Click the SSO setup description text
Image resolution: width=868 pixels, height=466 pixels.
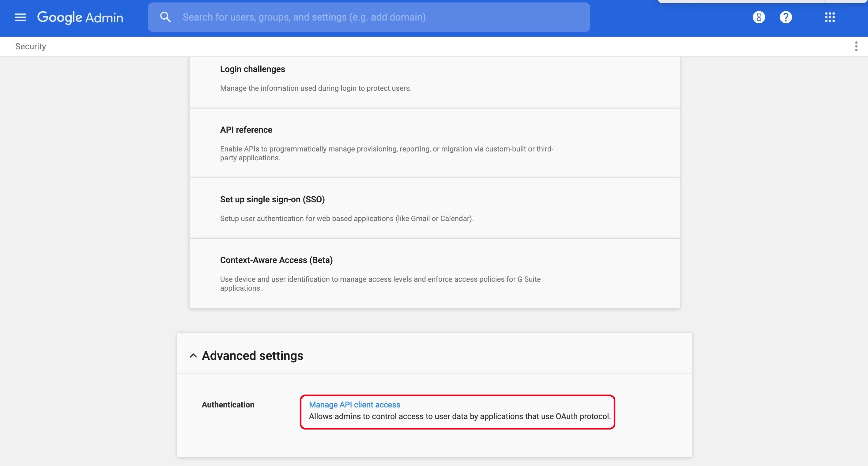pyautogui.click(x=347, y=219)
